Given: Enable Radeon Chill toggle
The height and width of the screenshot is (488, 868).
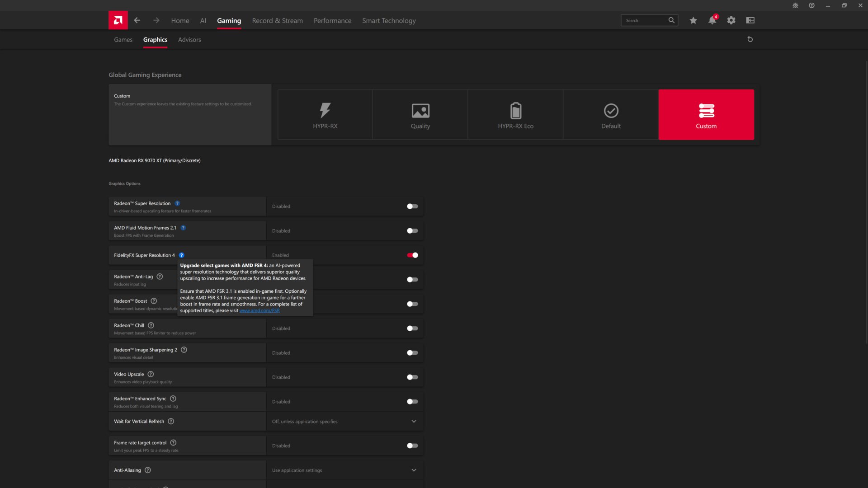Looking at the screenshot, I should (412, 328).
